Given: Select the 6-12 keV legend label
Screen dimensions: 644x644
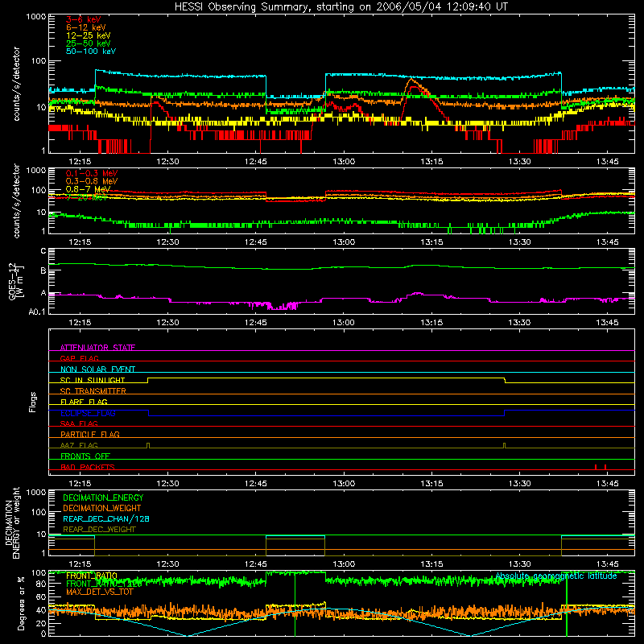Looking at the screenshot, I should pyautogui.click(x=86, y=27).
